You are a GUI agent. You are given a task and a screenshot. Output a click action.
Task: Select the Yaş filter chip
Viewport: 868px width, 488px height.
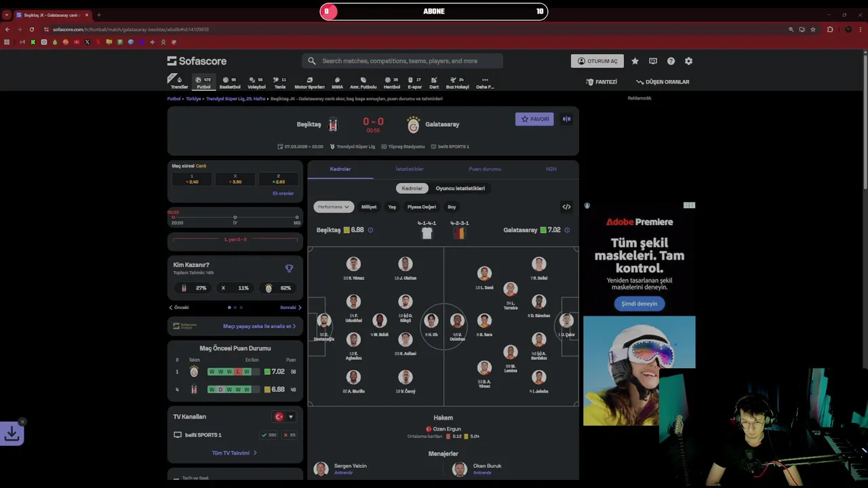[392, 207]
